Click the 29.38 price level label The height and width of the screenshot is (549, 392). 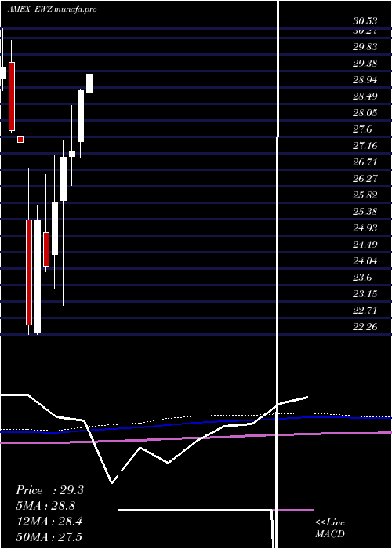(x=365, y=64)
